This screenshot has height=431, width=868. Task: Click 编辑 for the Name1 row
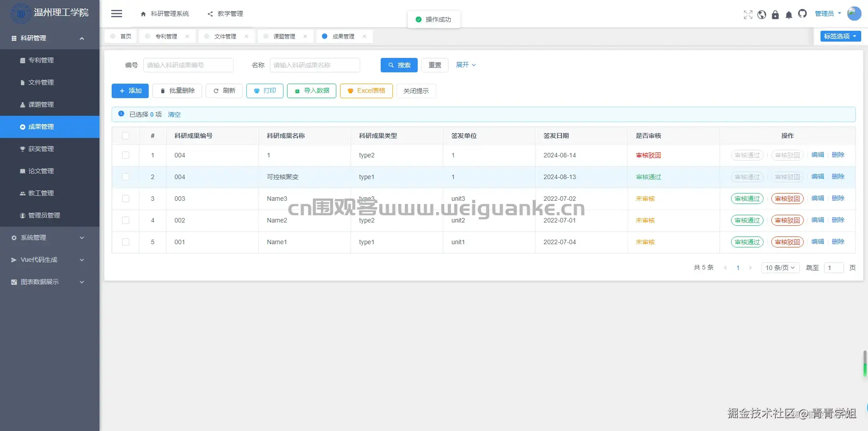click(x=818, y=242)
